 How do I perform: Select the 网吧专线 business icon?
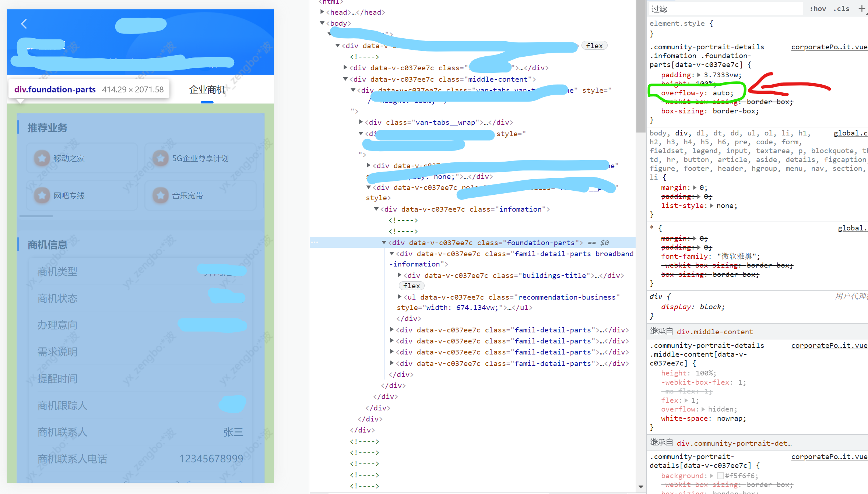tap(42, 195)
